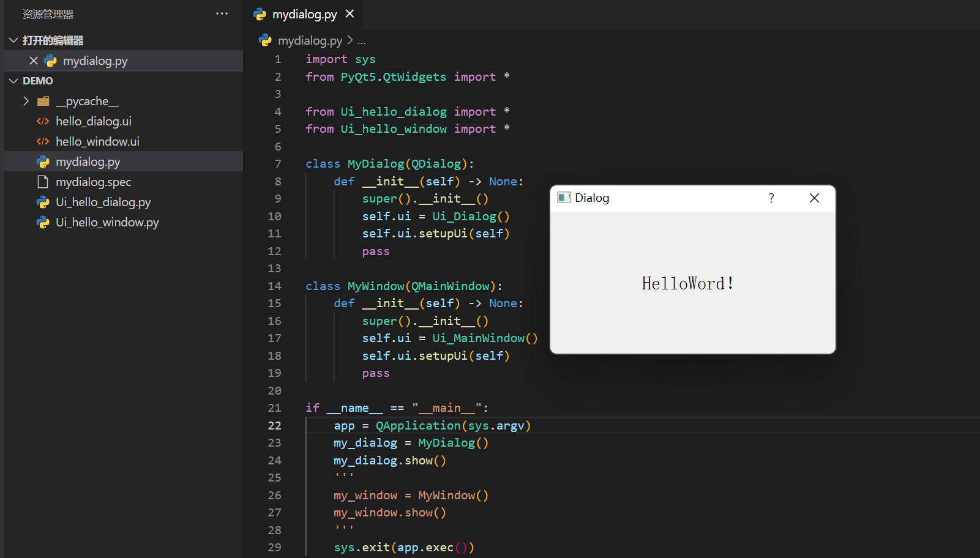Click the __pycache__ folder icon
980x558 pixels.
pyautogui.click(x=43, y=101)
